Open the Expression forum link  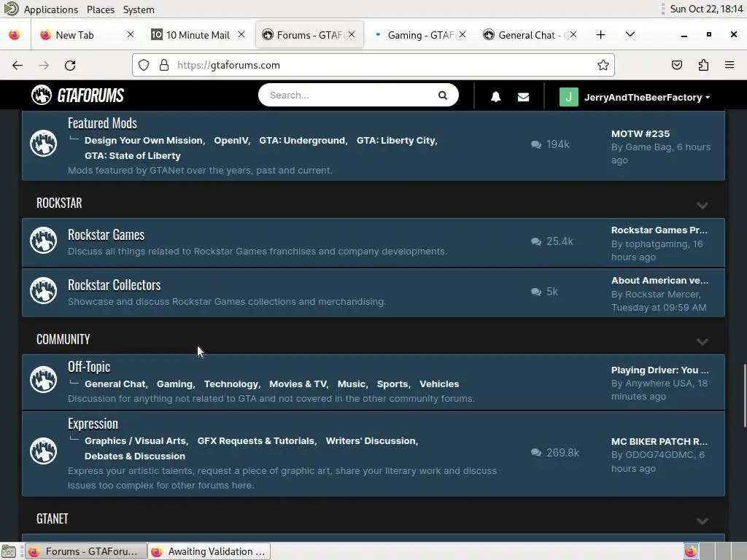click(93, 424)
